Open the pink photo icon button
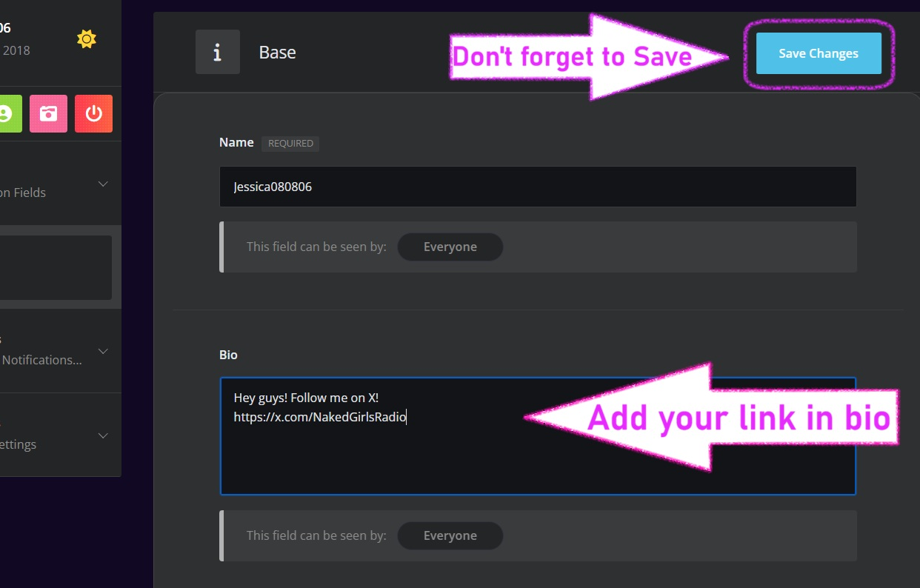This screenshot has width=920, height=588. click(x=48, y=113)
